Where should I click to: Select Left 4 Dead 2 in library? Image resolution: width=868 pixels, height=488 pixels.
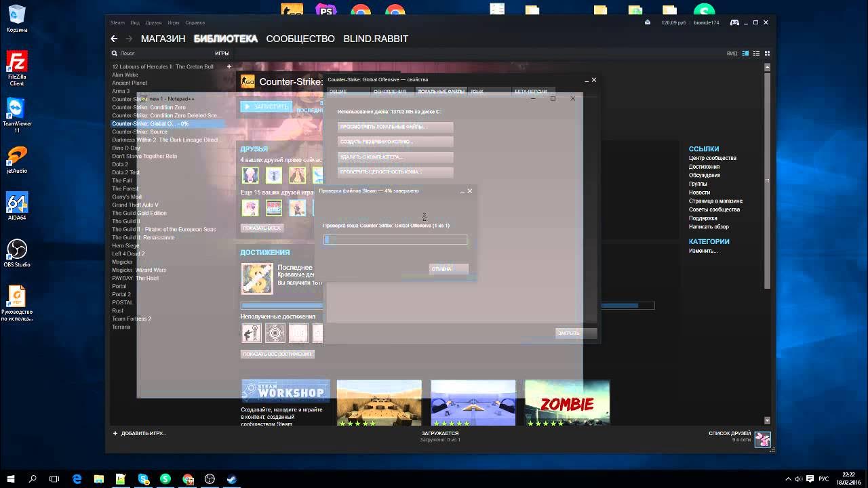click(x=128, y=253)
